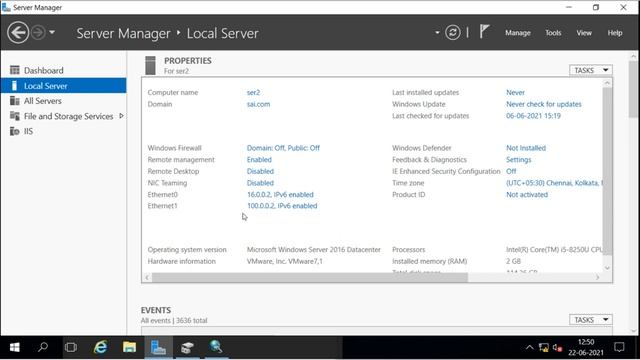
Task: Click the main window vertical scrollbar
Action: (x=633, y=89)
